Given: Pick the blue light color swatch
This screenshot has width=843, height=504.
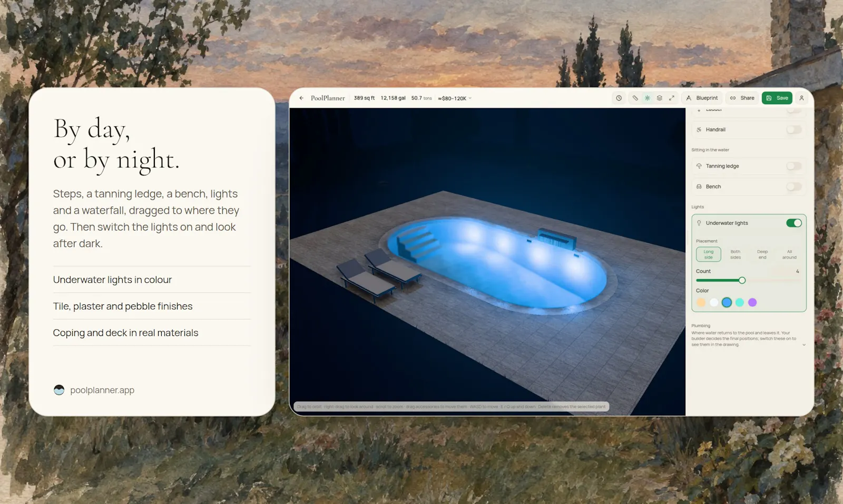Looking at the screenshot, I should [x=727, y=302].
